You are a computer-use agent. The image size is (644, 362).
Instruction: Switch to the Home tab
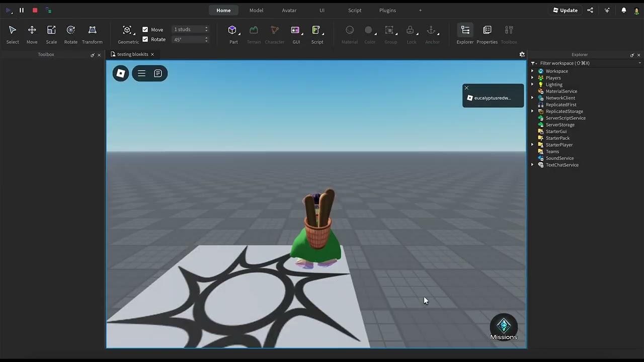(223, 10)
